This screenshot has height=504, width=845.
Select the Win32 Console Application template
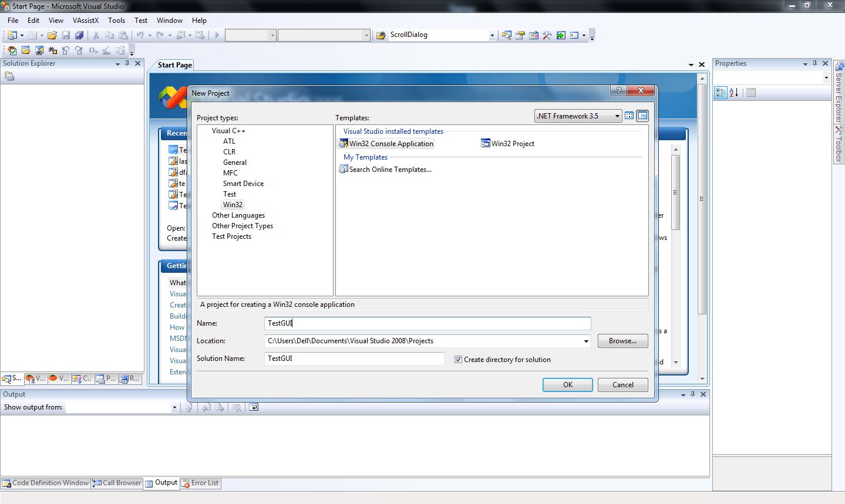pyautogui.click(x=386, y=143)
